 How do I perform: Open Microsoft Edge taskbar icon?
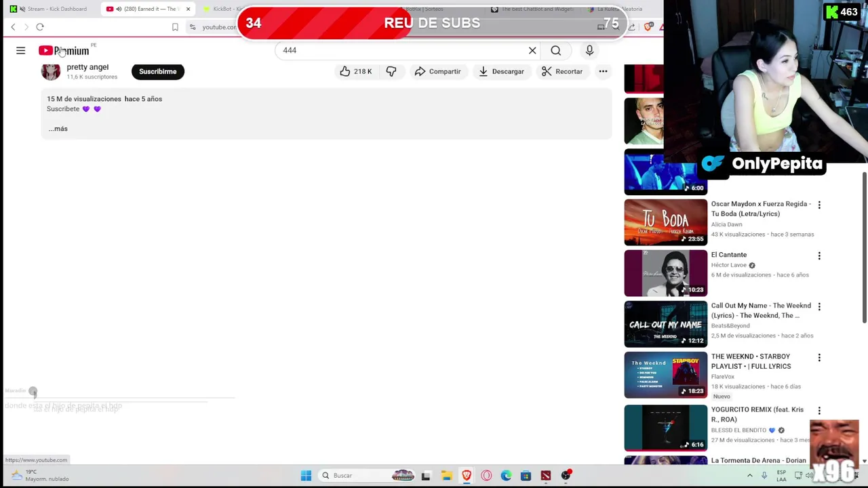506,476
